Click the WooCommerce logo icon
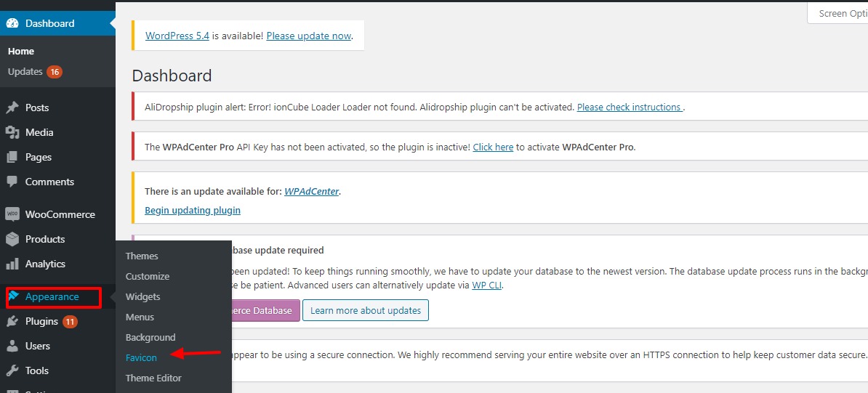 (x=12, y=214)
